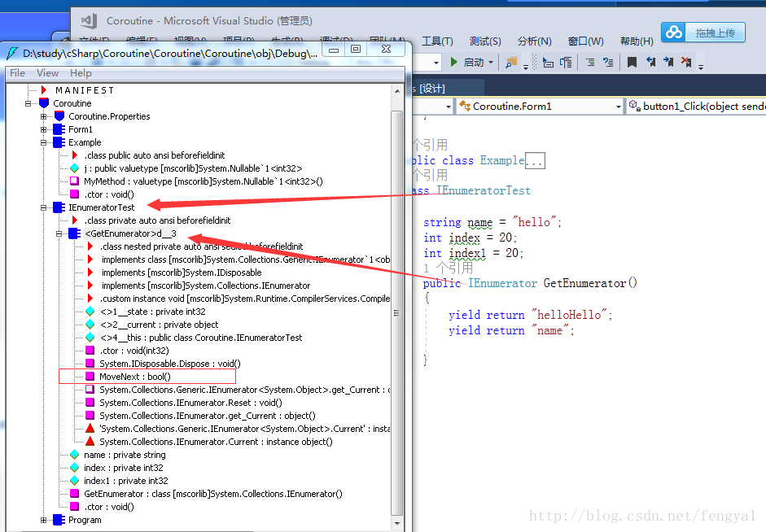766x532 pixels.
Task: Click Program class icon in tree
Action: pos(59,520)
